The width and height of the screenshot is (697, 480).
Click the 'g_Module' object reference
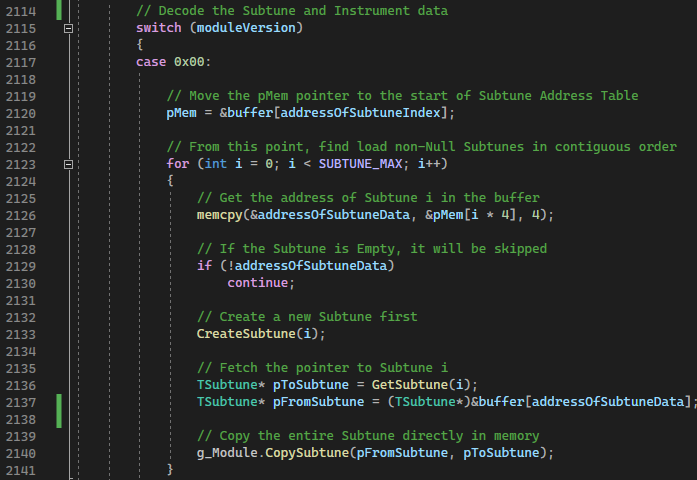pos(227,453)
